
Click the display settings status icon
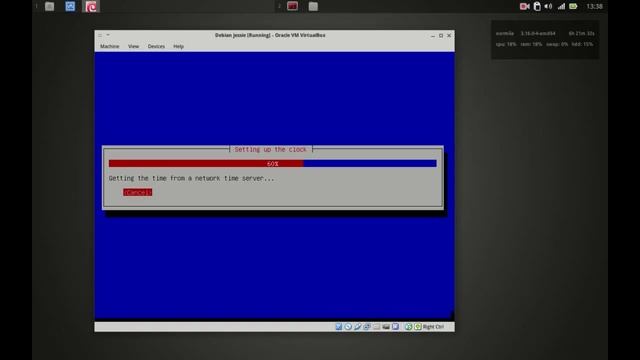pos(395,327)
